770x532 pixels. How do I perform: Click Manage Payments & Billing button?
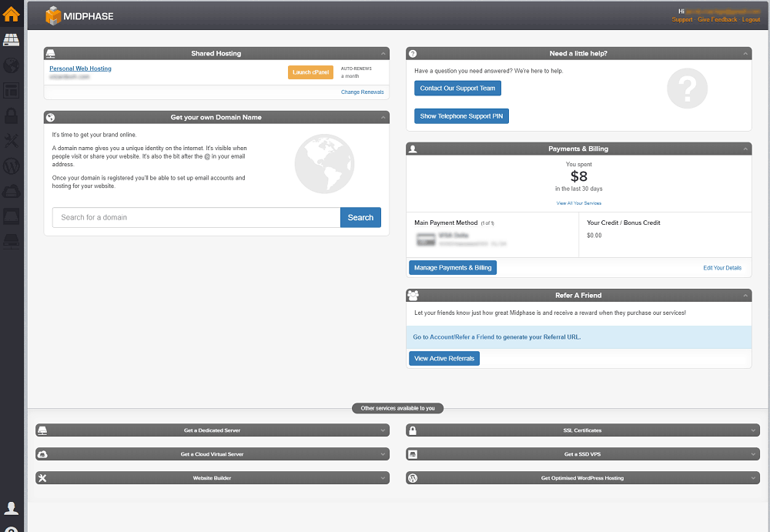click(453, 268)
